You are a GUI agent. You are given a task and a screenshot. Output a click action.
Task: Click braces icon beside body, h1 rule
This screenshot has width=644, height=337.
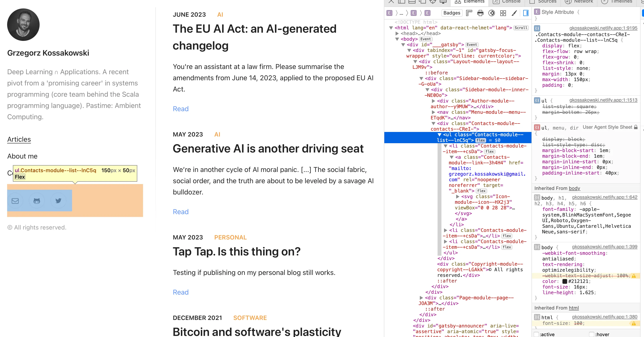[537, 197]
